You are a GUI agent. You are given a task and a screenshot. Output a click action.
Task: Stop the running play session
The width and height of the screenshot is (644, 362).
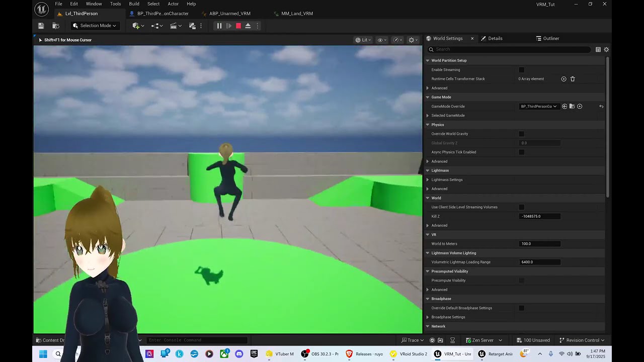(x=238, y=26)
